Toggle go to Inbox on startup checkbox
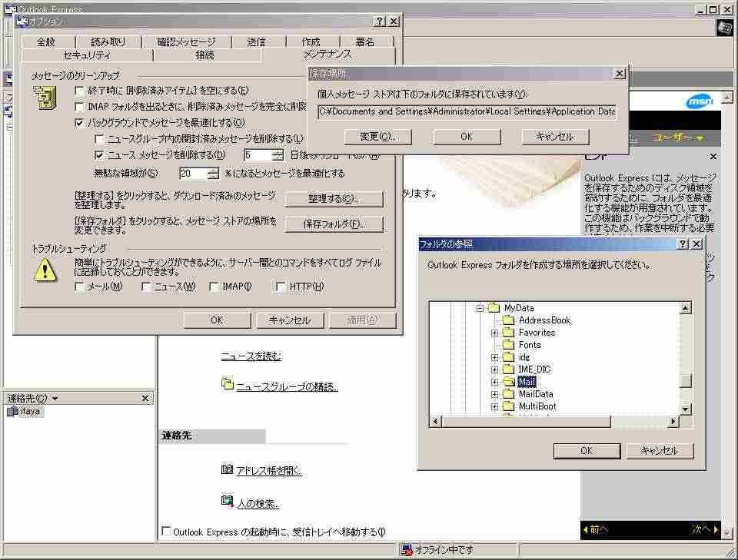The image size is (738, 560). 166,532
